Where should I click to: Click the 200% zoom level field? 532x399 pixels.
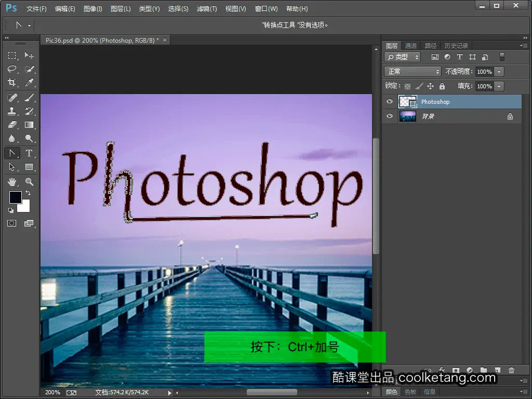point(52,393)
